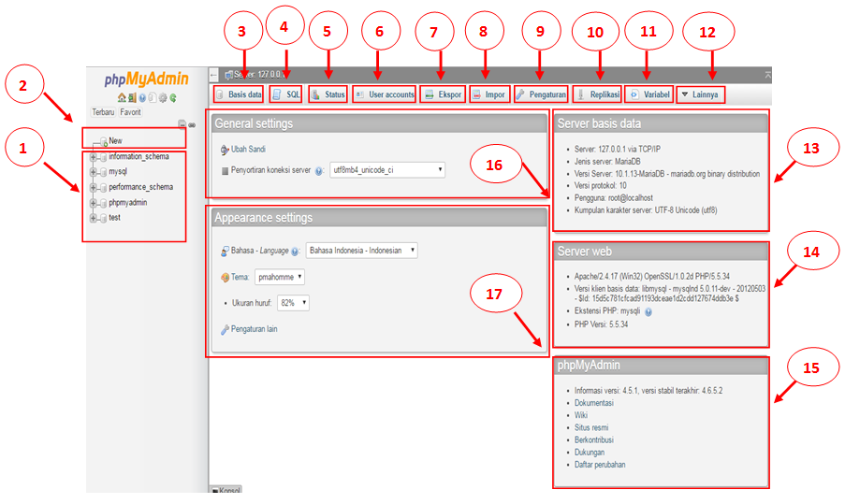Show the Favorit tables list
Image resolution: width=845 pixels, height=504 pixels.
pos(130,112)
